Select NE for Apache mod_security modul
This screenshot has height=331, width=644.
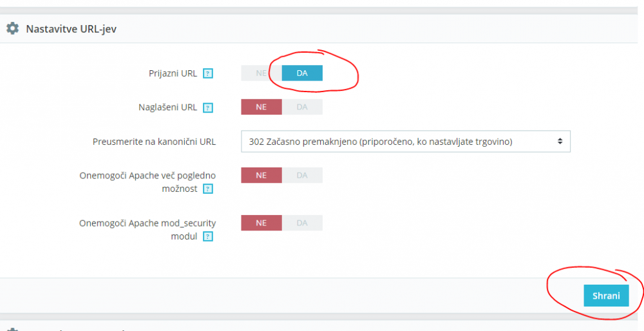(261, 223)
